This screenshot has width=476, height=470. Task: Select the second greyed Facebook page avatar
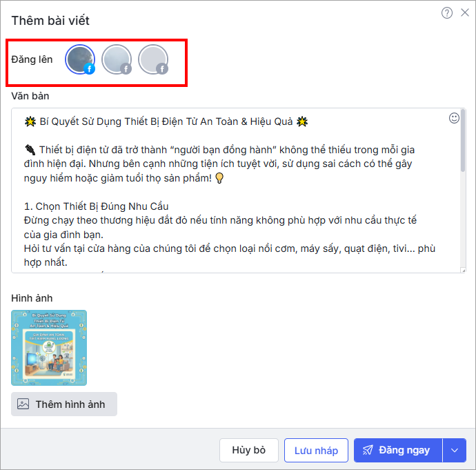(117, 59)
